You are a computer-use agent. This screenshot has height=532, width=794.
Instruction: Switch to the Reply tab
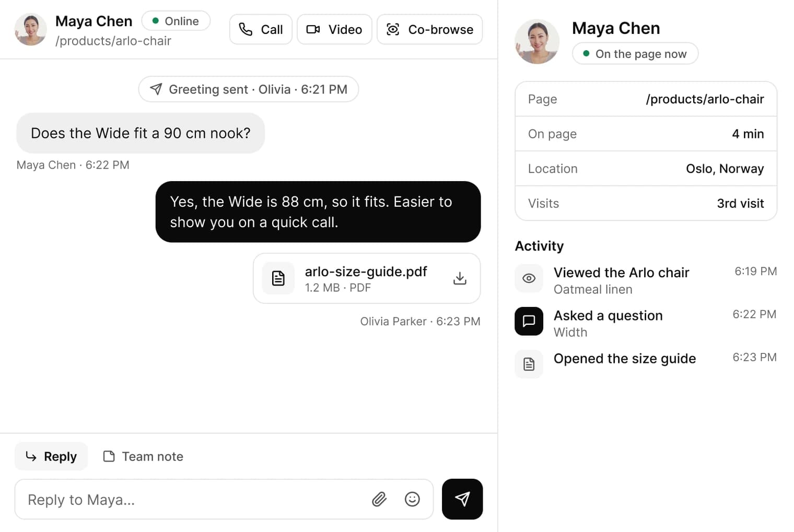51,456
